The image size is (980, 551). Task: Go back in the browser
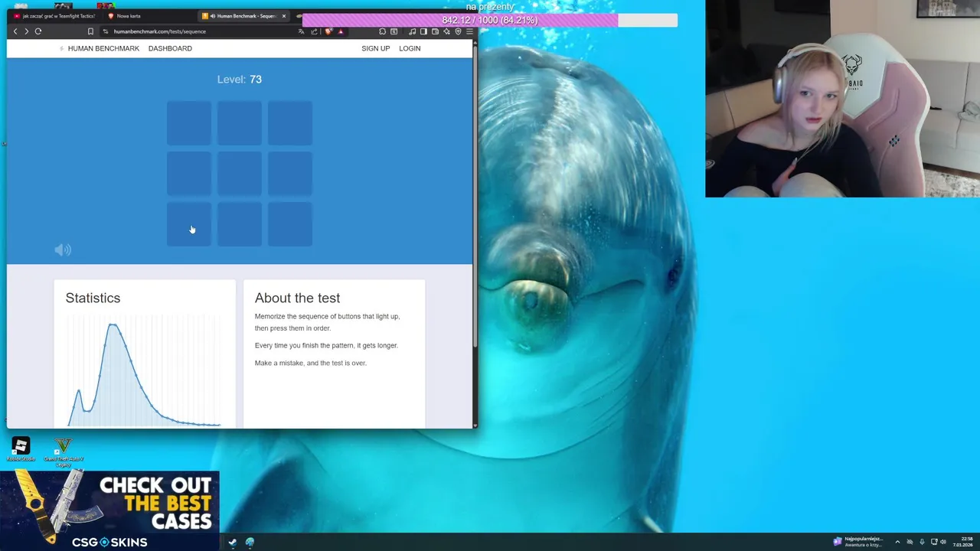point(15,31)
